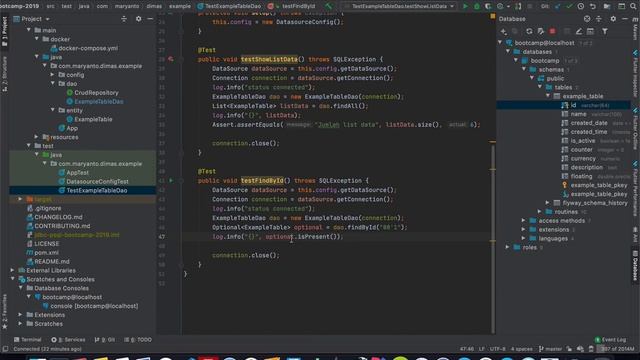Collapse the example_table node
Viewport: 640px width, 360px height.
click(x=548, y=96)
